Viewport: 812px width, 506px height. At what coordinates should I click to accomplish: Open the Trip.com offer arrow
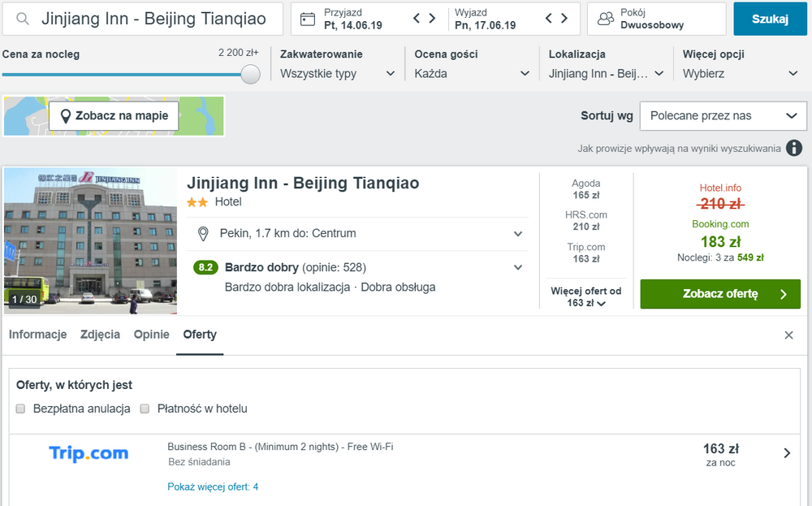[787, 453]
